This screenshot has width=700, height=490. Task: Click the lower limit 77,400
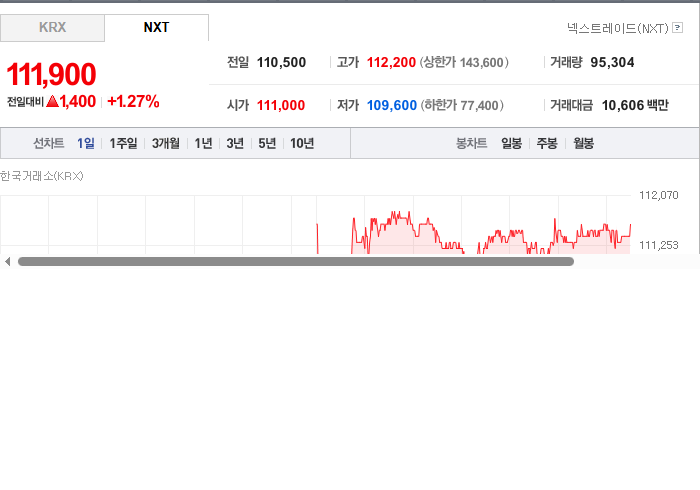(479, 105)
